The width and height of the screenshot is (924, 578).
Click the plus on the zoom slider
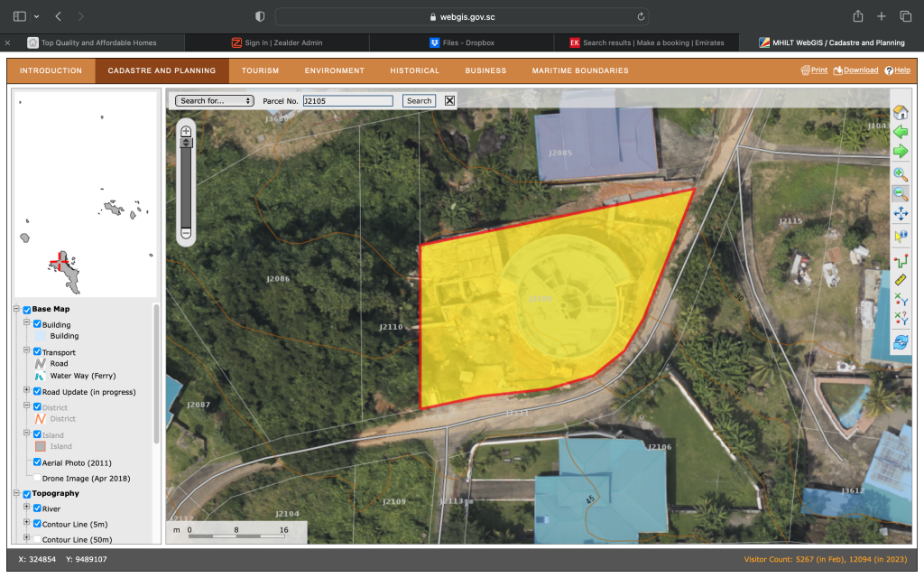coord(186,132)
